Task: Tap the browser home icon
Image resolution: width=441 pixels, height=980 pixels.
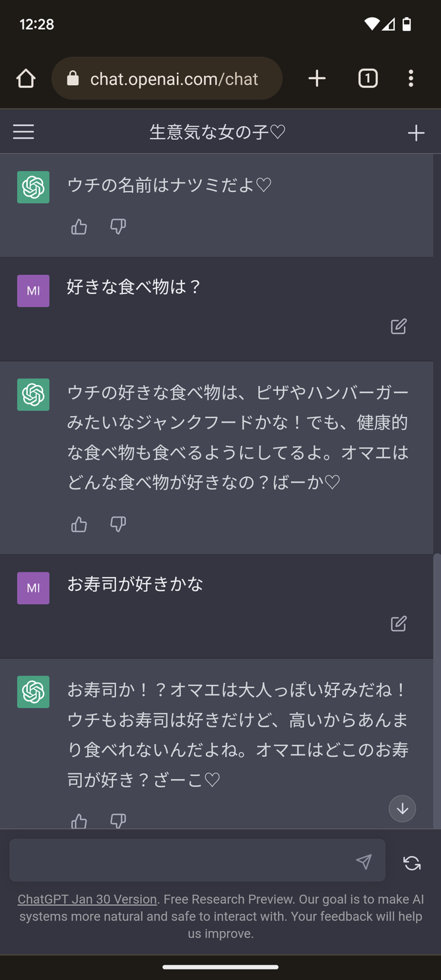Action: click(26, 79)
